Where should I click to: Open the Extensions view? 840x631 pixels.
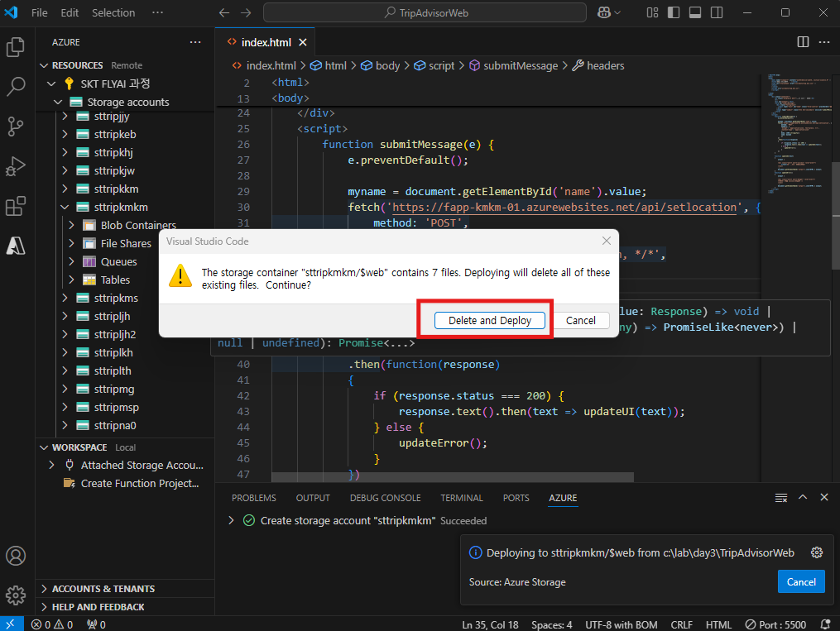pos(16,206)
